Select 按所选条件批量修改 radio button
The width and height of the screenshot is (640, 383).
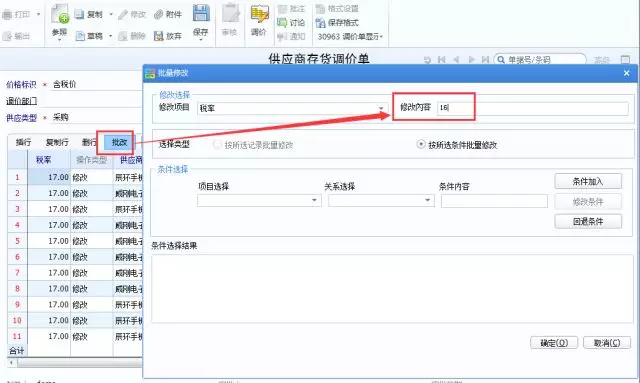(421, 145)
